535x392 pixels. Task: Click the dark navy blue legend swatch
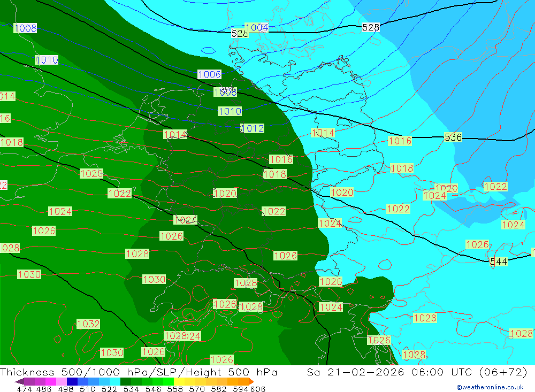(72, 381)
